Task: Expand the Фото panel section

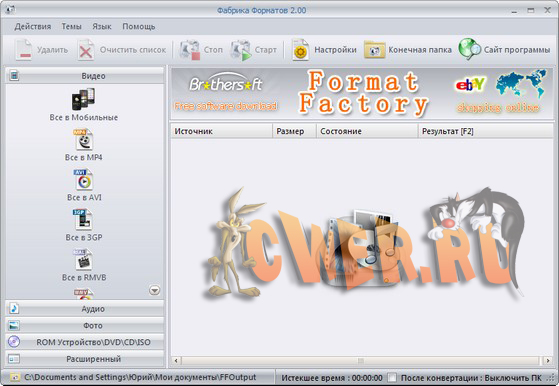Action: [x=85, y=325]
